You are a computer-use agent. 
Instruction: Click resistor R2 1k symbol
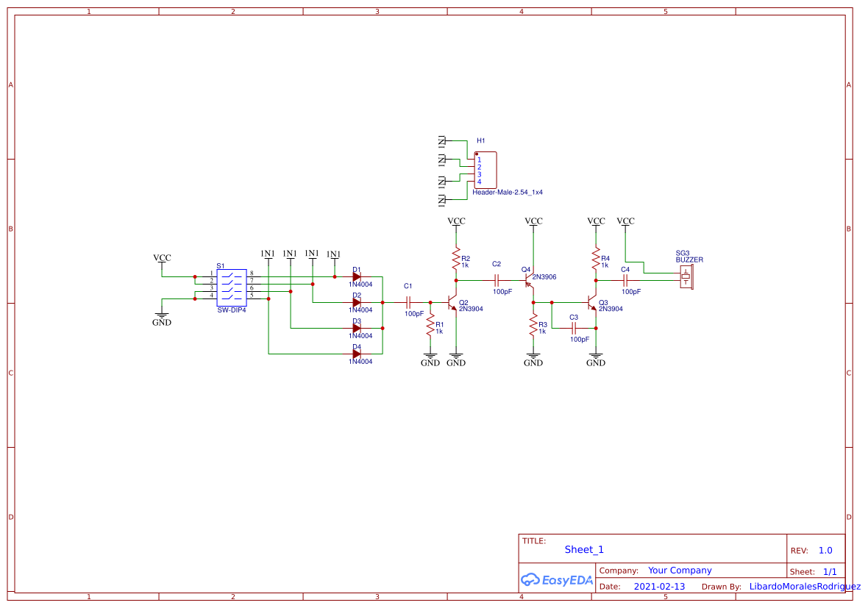point(456,258)
